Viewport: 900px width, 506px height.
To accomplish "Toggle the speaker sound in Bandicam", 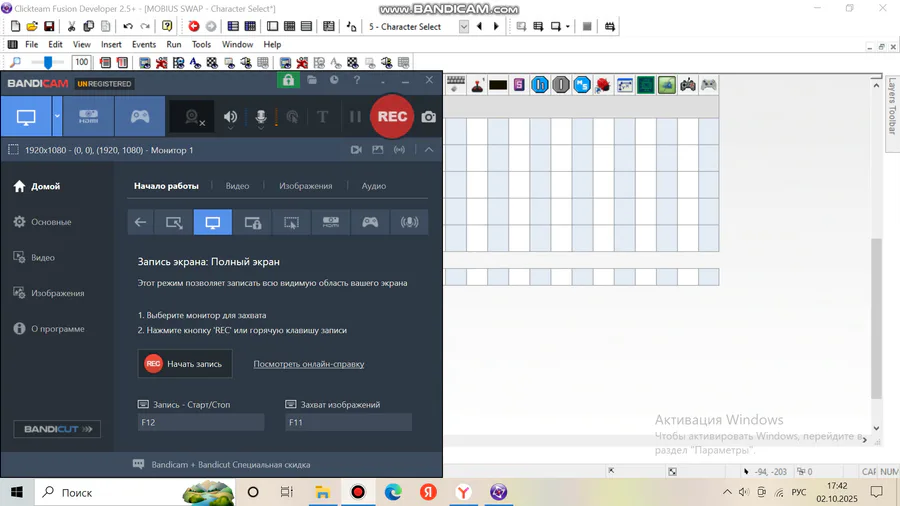I will click(x=231, y=117).
